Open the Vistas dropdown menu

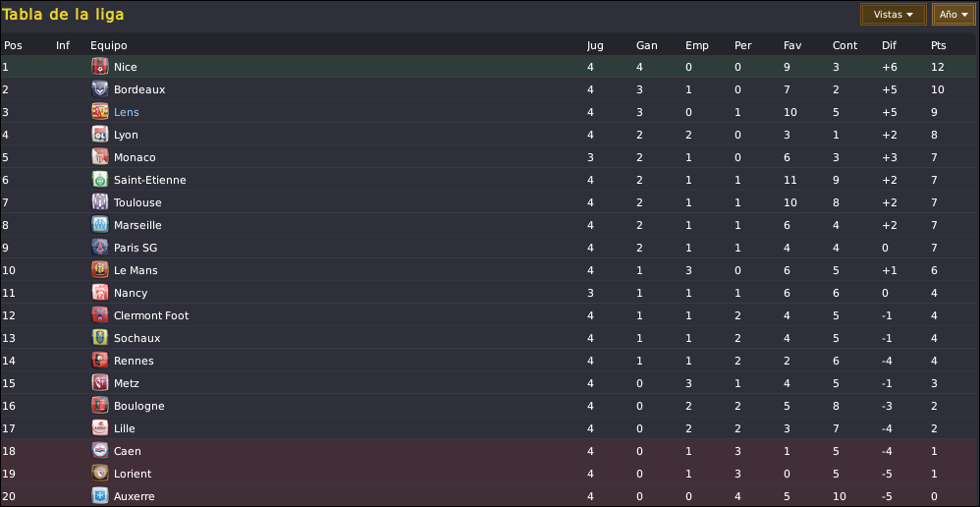[894, 15]
